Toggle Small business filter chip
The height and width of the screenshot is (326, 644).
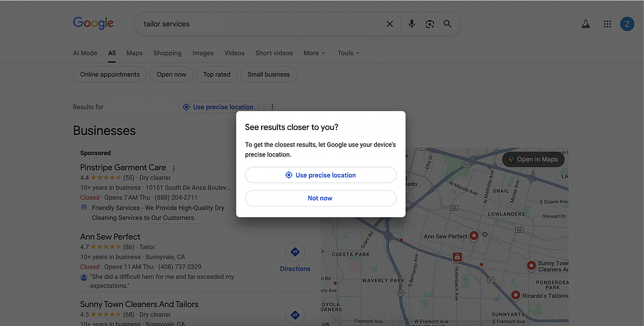pos(269,74)
